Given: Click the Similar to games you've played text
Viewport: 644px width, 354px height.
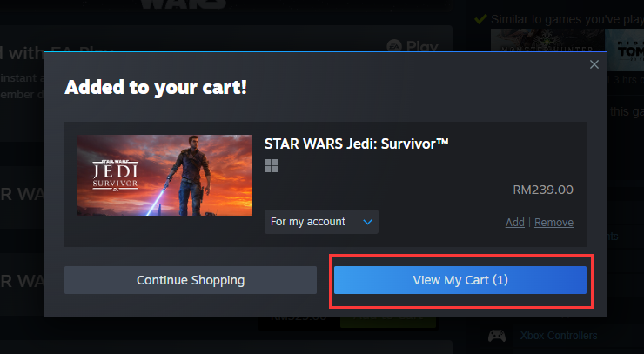Looking at the screenshot, I should [567, 19].
